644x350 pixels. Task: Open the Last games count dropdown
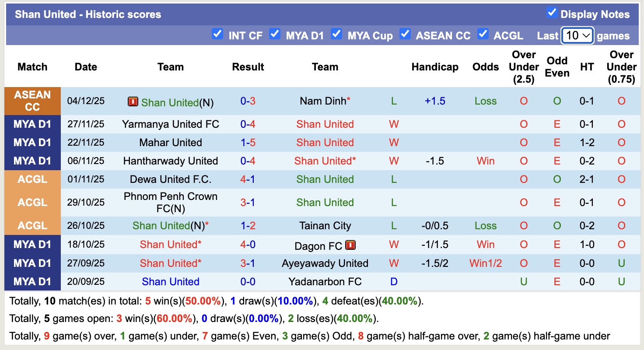point(577,35)
